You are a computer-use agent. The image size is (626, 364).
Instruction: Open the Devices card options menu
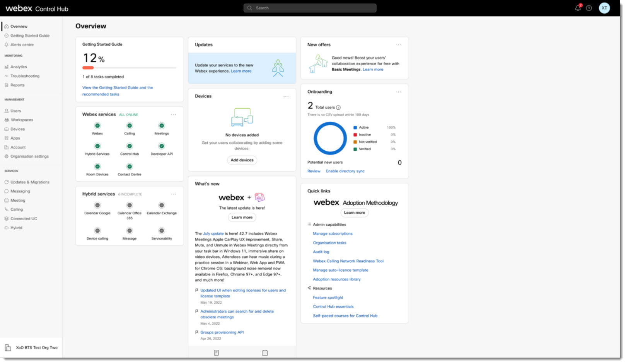[x=286, y=96]
